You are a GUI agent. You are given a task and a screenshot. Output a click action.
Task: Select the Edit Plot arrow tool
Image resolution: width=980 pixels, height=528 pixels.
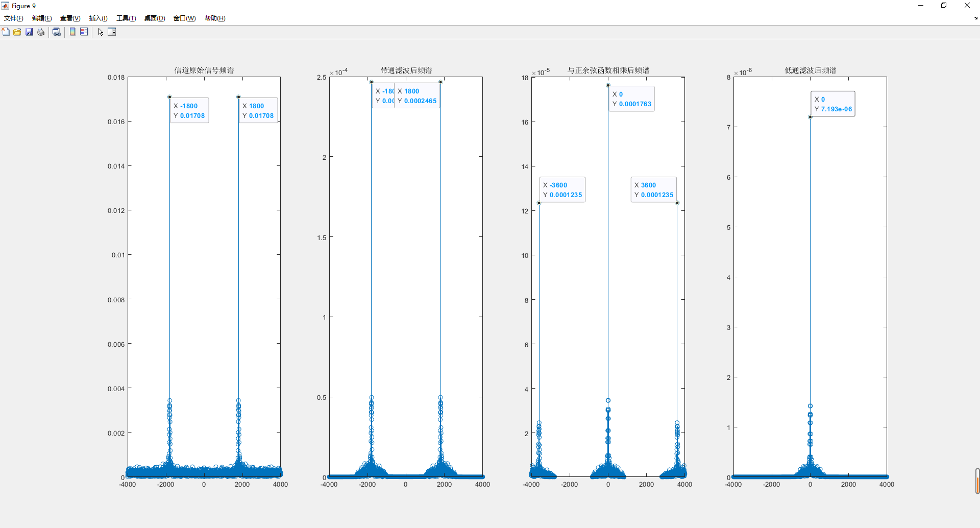click(101, 32)
